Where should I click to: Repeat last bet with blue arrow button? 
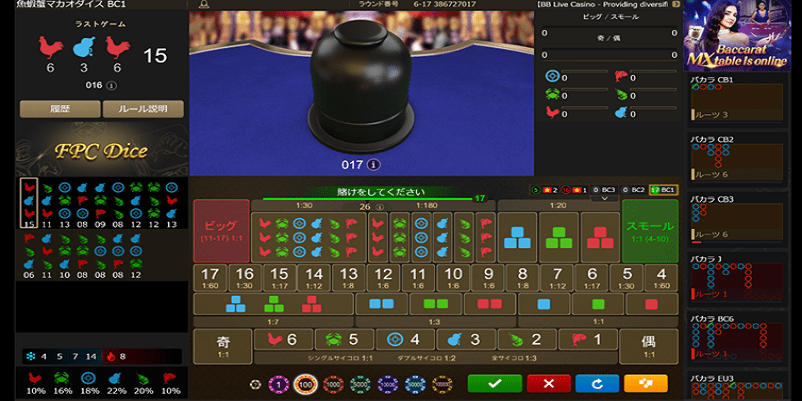pos(597,384)
